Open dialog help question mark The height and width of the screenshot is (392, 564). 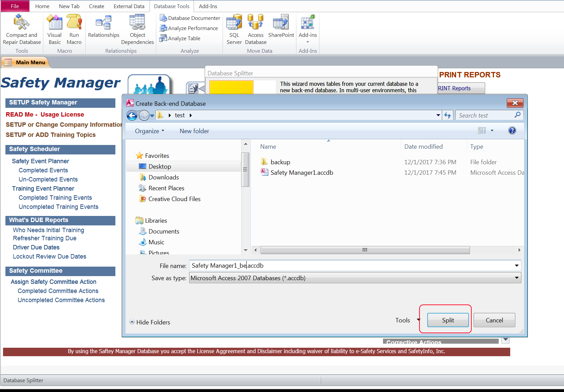(x=512, y=130)
